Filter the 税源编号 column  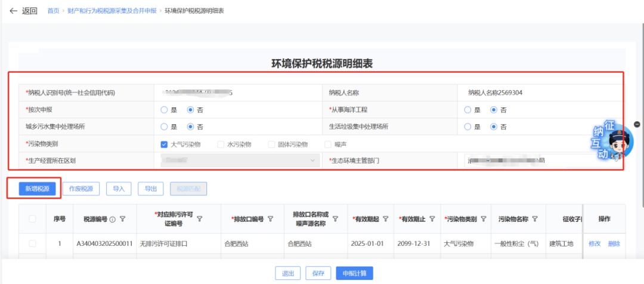click(122, 220)
